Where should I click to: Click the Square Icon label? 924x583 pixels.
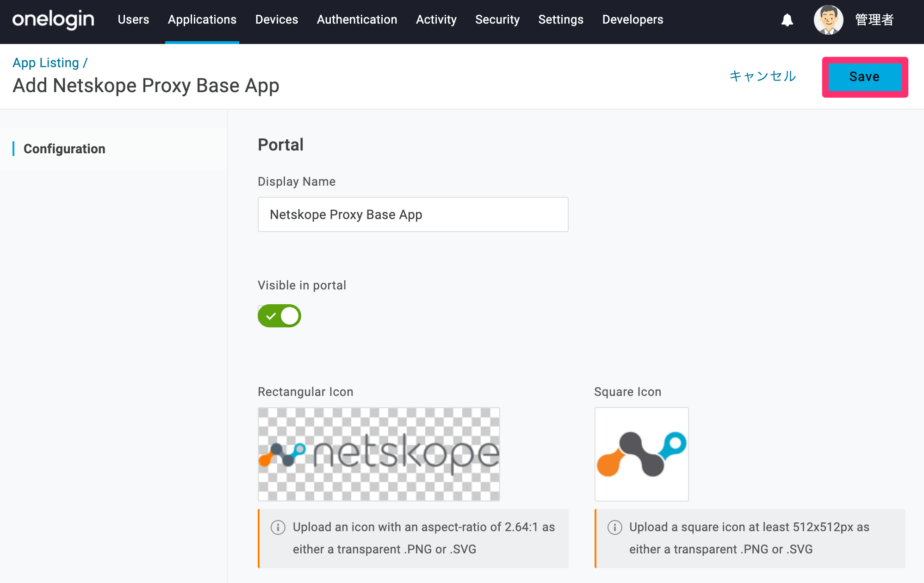pyautogui.click(x=628, y=392)
